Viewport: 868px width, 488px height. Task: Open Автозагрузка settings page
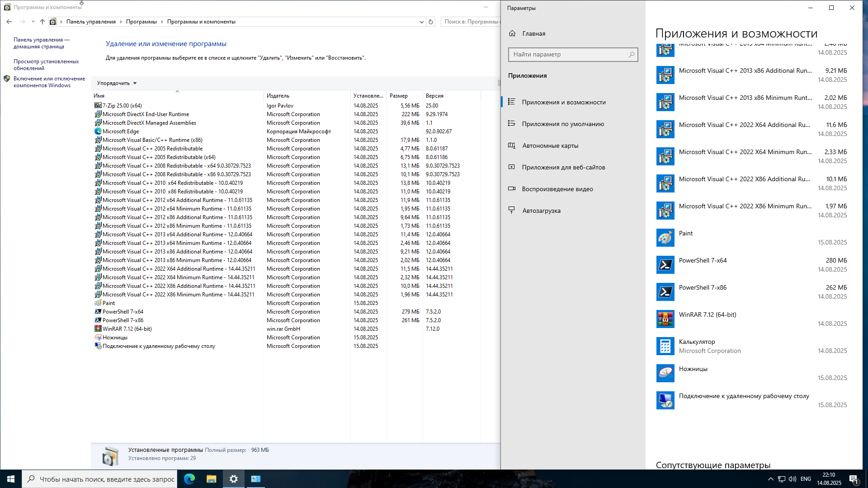[573, 211]
